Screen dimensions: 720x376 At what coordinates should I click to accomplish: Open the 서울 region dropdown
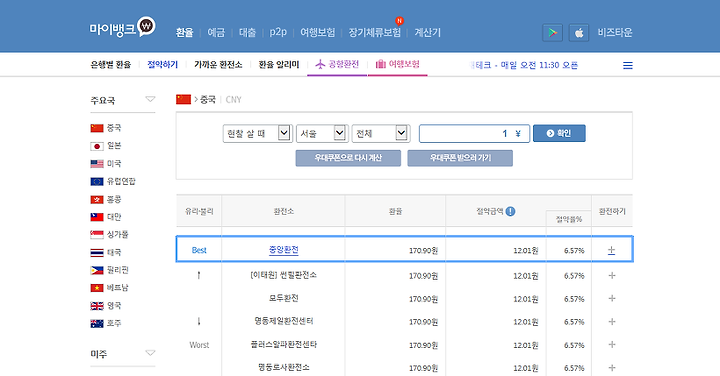tap(322, 134)
